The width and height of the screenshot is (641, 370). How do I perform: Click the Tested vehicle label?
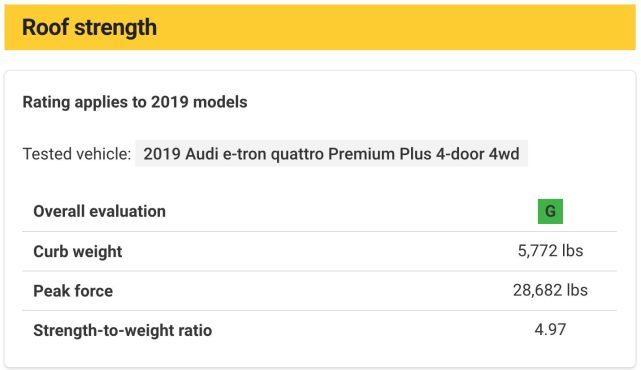(76, 154)
